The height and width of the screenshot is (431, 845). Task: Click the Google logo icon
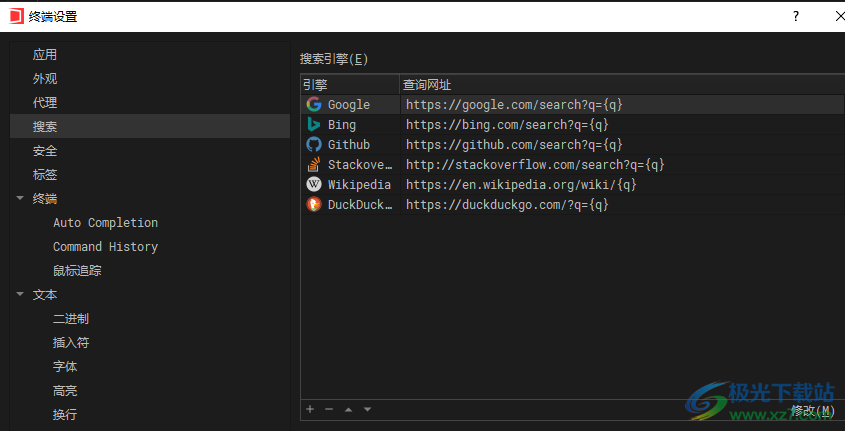click(x=314, y=105)
